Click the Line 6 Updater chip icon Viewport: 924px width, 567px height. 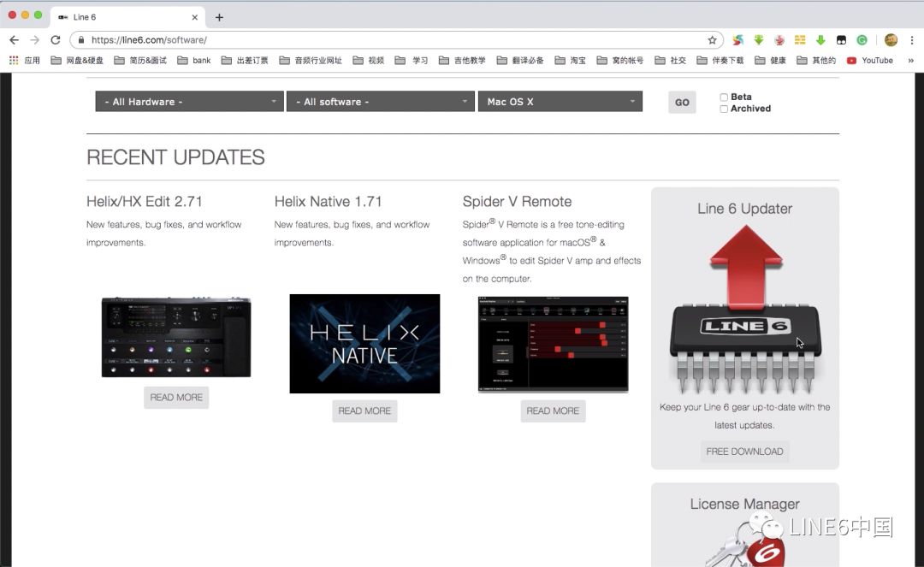pos(745,309)
